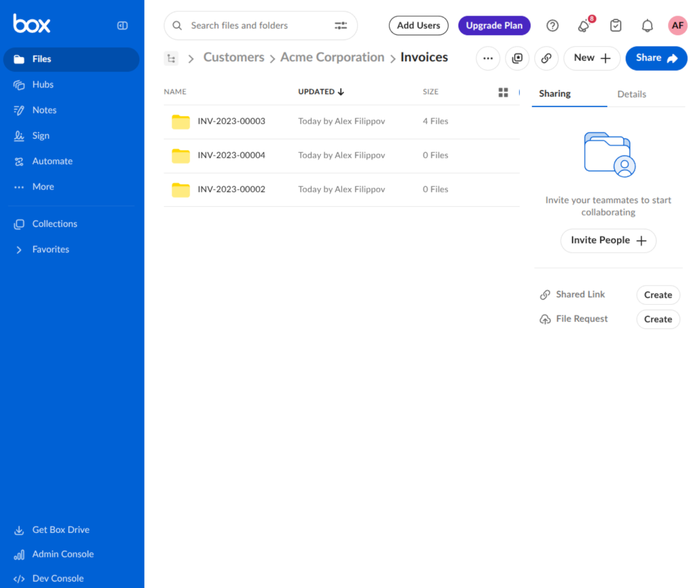Create a File Request

pos(658,319)
